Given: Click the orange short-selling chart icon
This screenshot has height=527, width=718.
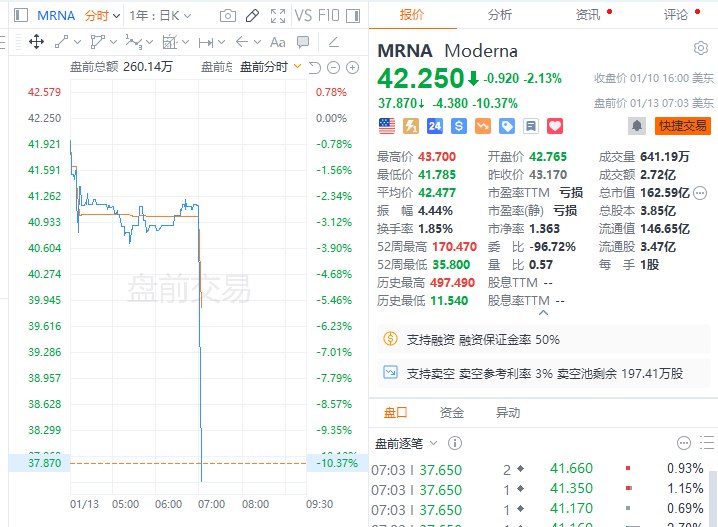Looking at the screenshot, I should click(x=483, y=126).
